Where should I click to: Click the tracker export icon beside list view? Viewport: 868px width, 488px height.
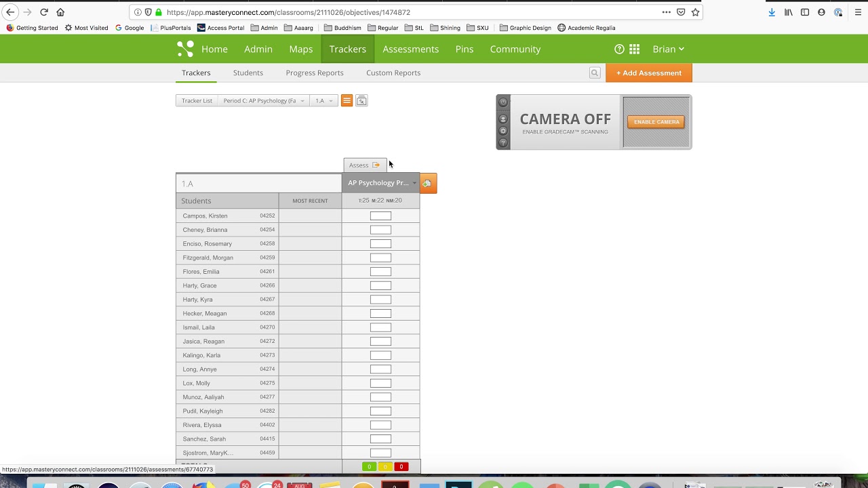361,101
